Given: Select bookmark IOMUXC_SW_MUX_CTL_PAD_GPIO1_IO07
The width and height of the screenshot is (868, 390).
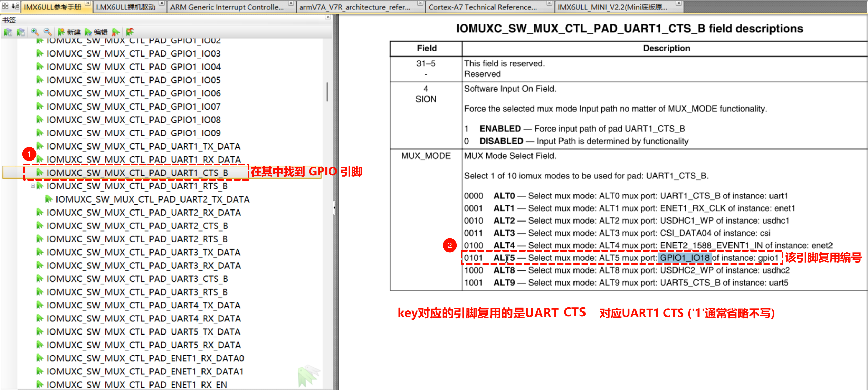Looking at the screenshot, I should (133, 107).
